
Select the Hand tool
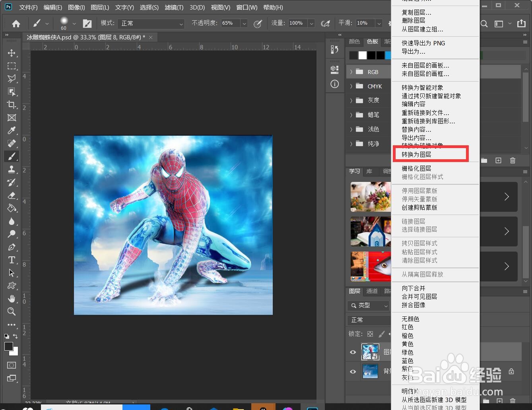(x=12, y=299)
